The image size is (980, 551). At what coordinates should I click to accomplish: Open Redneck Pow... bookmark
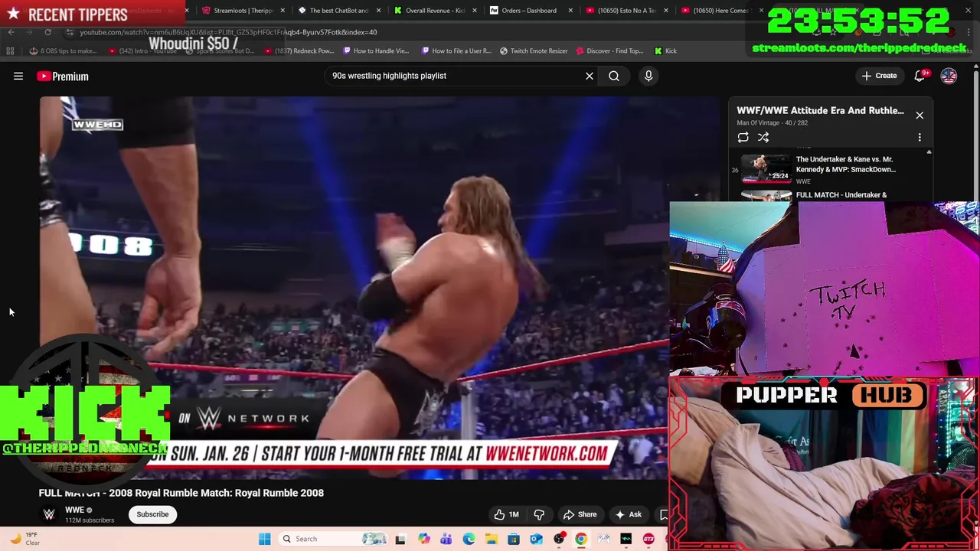[300, 51]
